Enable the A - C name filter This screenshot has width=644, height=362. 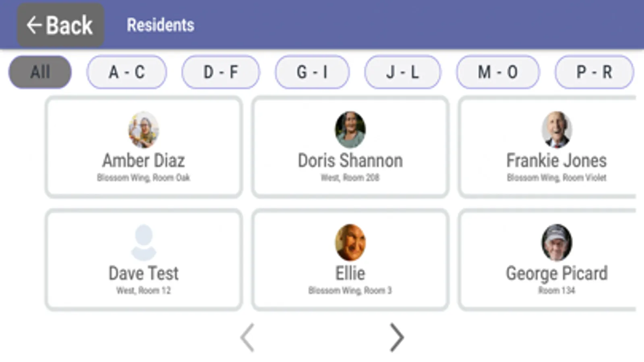126,72
